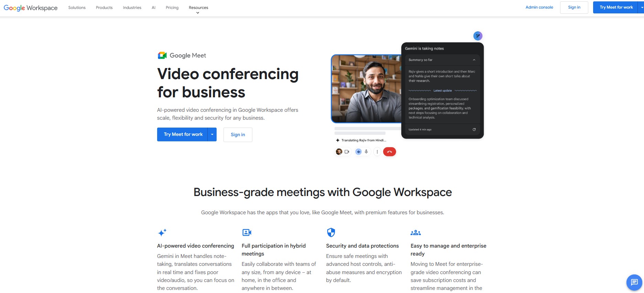Click the three-dot more options icon in mockup

tap(377, 152)
